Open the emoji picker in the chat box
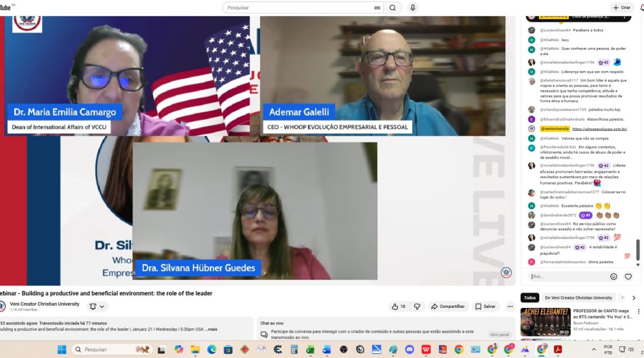 (x=614, y=276)
